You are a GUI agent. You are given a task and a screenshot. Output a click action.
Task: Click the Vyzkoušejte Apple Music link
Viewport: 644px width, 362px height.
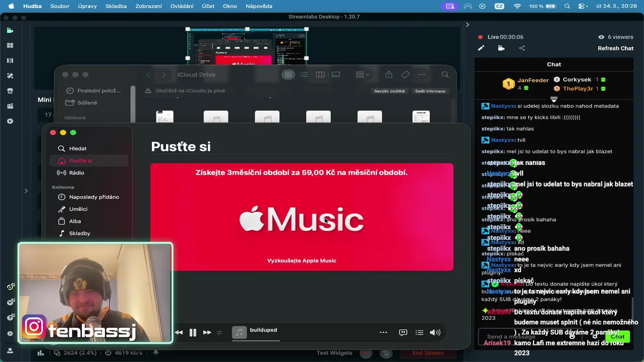coord(301,260)
